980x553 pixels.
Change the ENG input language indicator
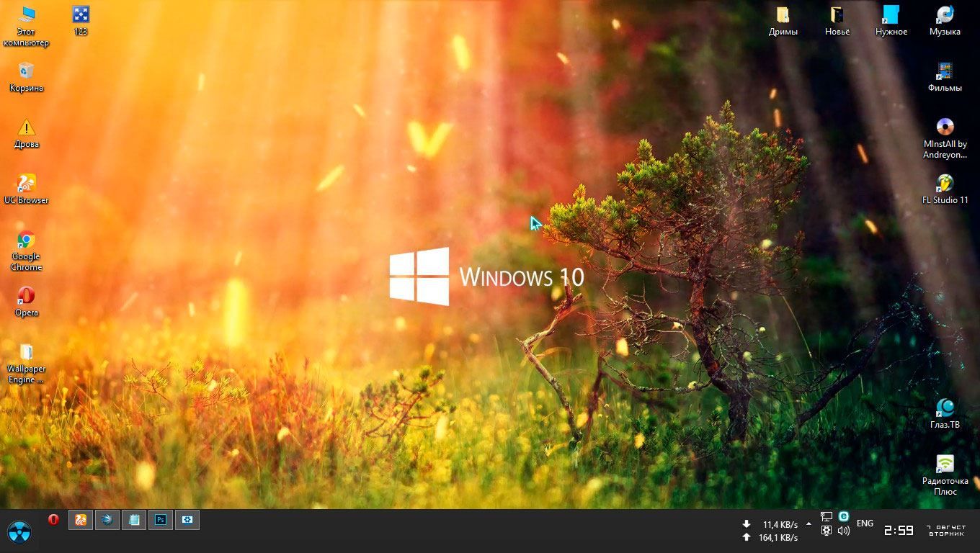pyautogui.click(x=865, y=523)
